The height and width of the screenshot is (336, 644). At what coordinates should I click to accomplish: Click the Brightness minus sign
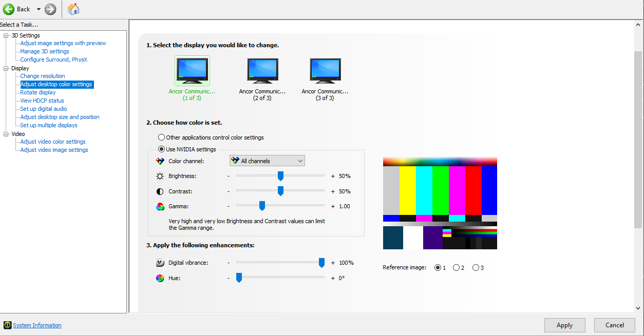[x=229, y=176]
